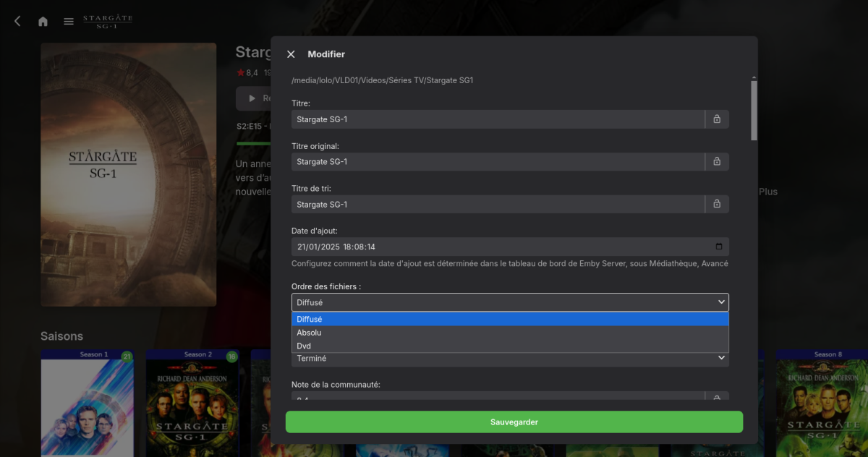Screen dimensions: 868x457
Task: Toggle lock icon beside Titre field
Action: [x=717, y=119]
